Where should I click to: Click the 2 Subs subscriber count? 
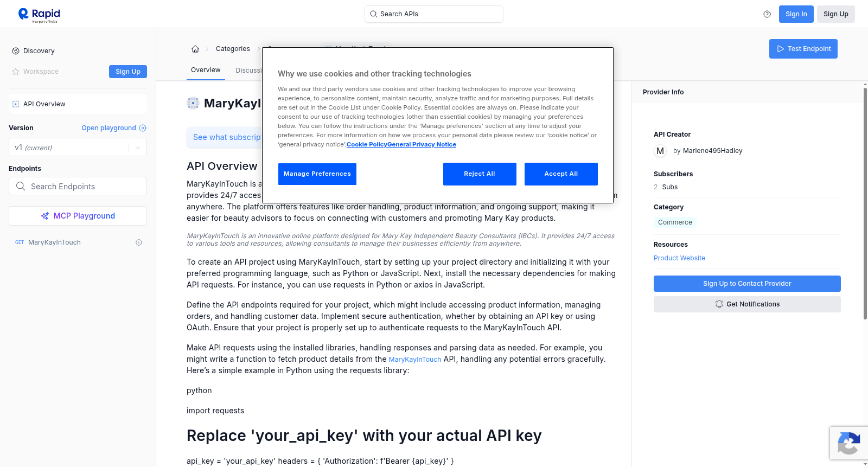(x=666, y=187)
